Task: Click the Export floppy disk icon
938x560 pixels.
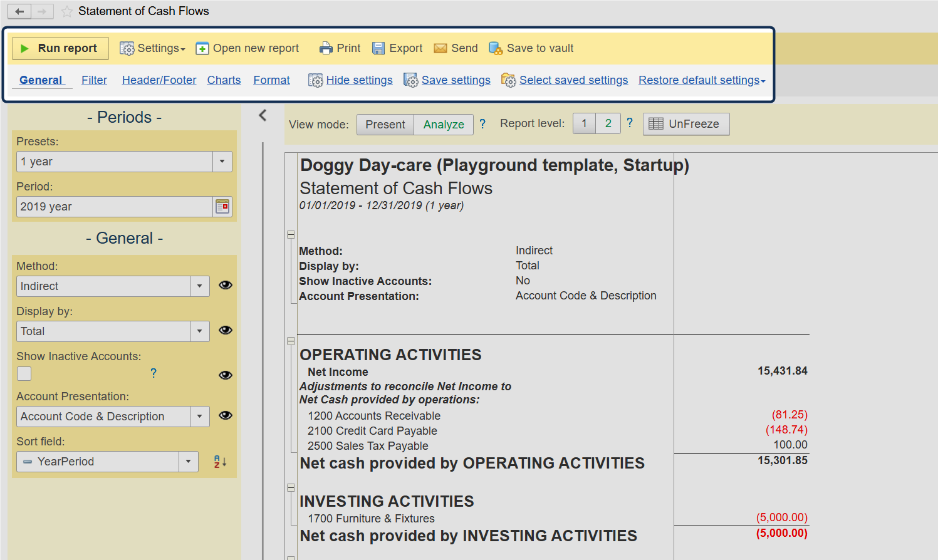Action: [378, 48]
